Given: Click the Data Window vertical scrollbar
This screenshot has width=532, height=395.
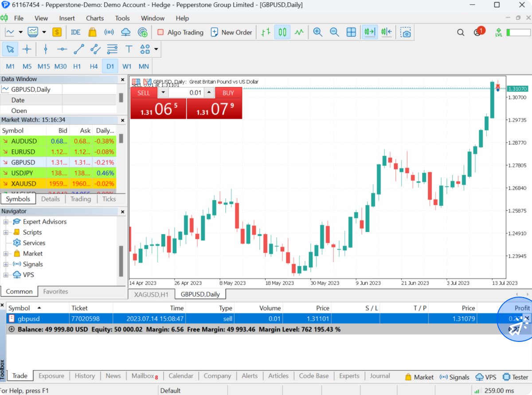Looking at the screenshot, I should tap(121, 97).
